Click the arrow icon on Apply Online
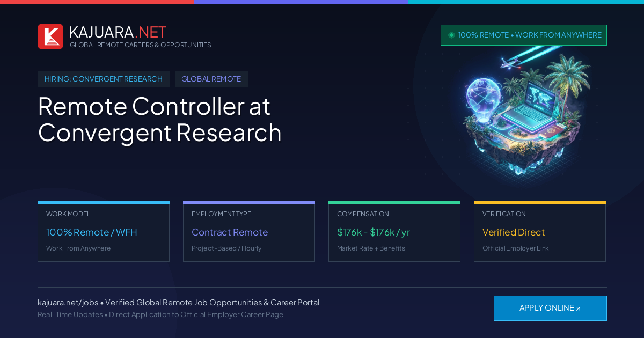The width and height of the screenshot is (644, 338). [x=578, y=308]
